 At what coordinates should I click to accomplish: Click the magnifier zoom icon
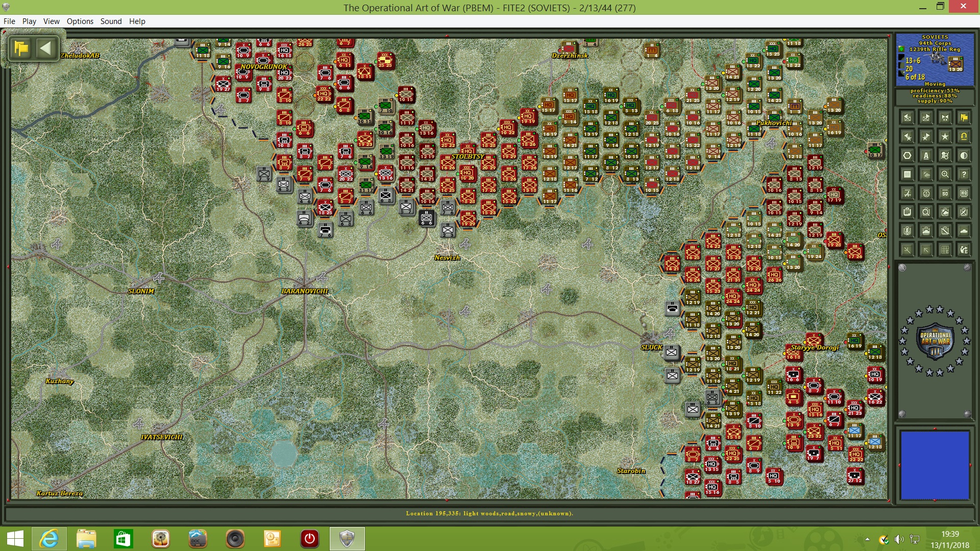945,174
